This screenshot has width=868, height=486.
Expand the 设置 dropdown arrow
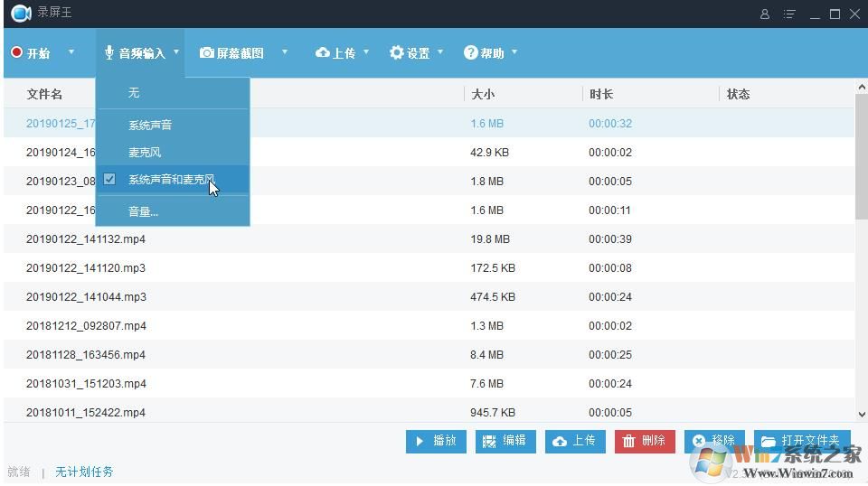(440, 52)
